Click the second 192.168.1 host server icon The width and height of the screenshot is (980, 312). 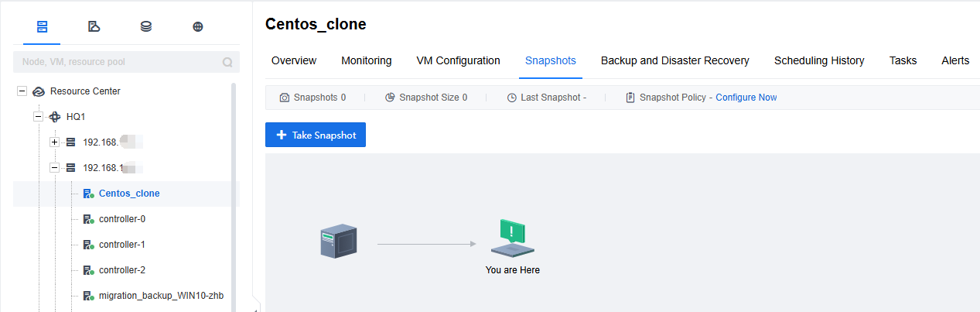[71, 167]
